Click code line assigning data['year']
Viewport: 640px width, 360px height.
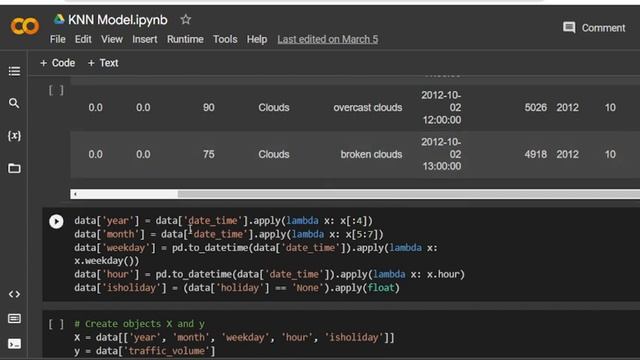coord(224,221)
